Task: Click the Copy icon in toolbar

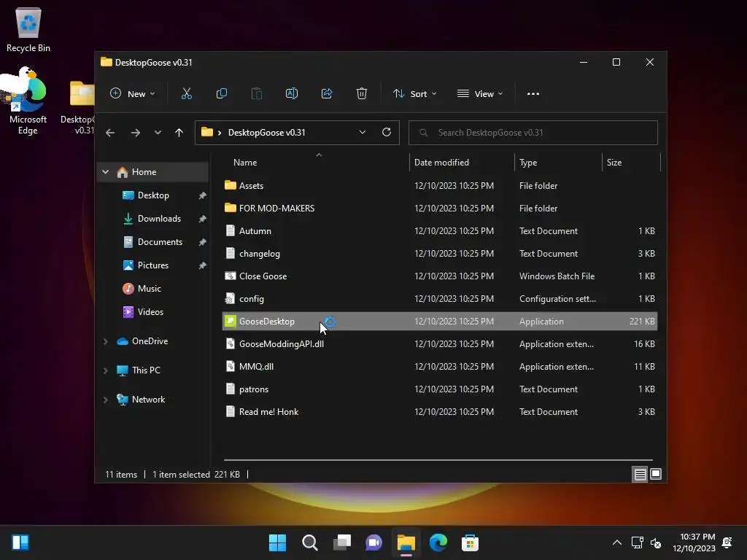Action: click(x=222, y=94)
